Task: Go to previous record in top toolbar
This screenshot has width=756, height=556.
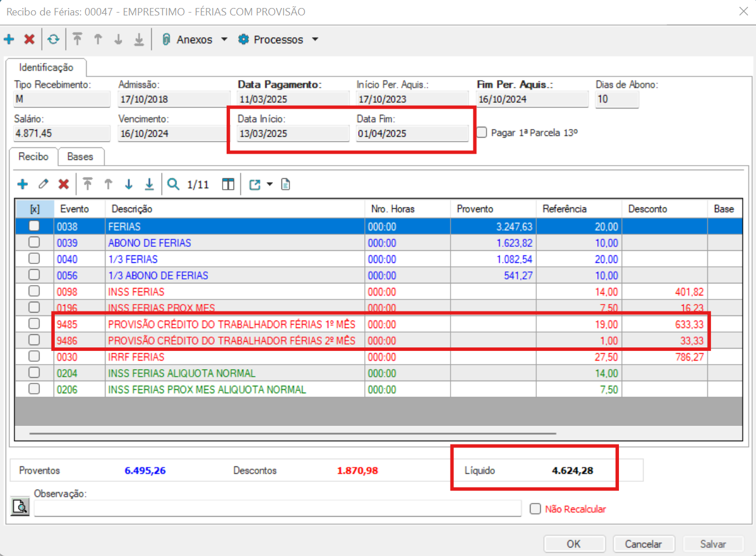Action: [98, 39]
